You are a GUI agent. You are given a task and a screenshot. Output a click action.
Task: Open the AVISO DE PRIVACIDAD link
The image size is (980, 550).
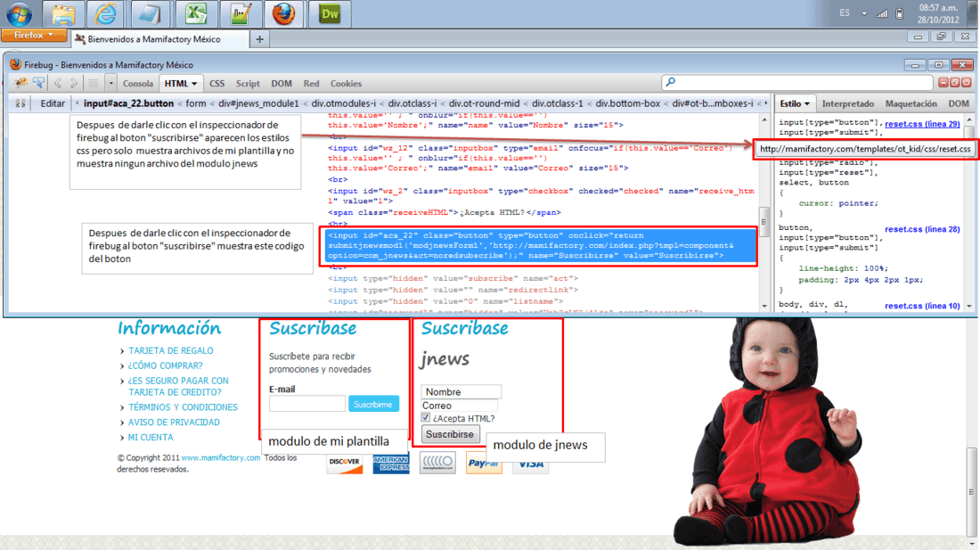pos(174,423)
